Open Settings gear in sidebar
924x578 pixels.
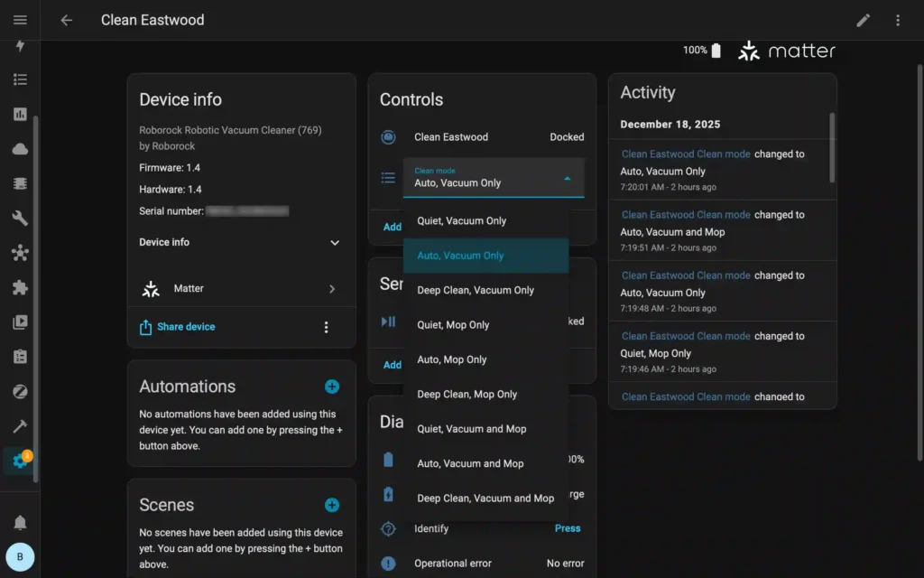tap(20, 461)
